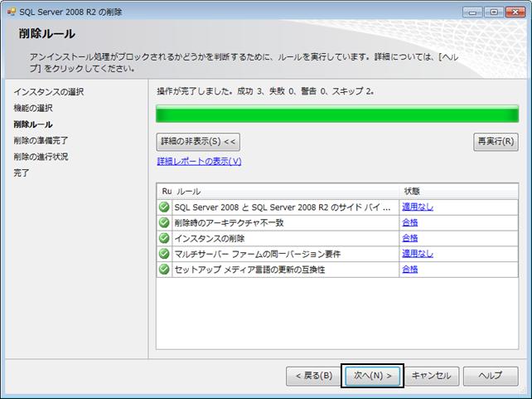Click the 状態 column header

click(x=459, y=192)
